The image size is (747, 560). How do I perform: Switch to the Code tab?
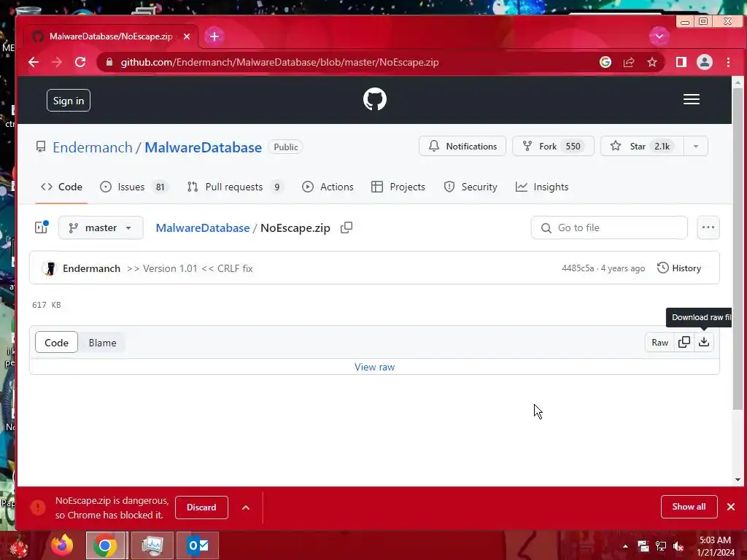point(61,187)
